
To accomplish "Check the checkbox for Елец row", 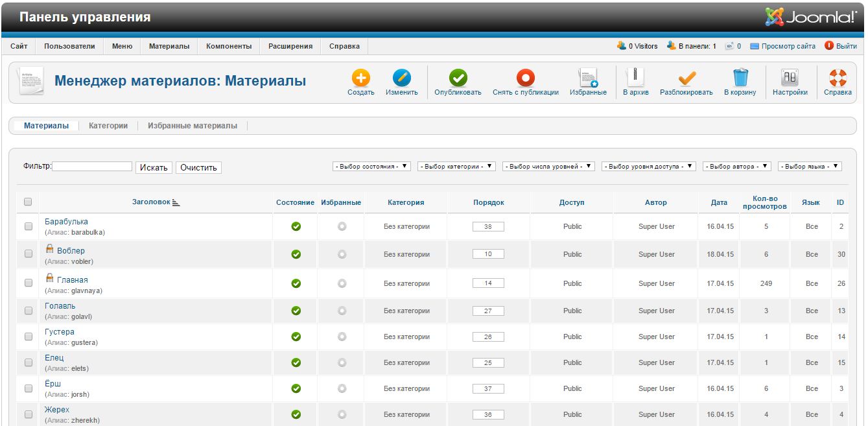I will coord(28,362).
